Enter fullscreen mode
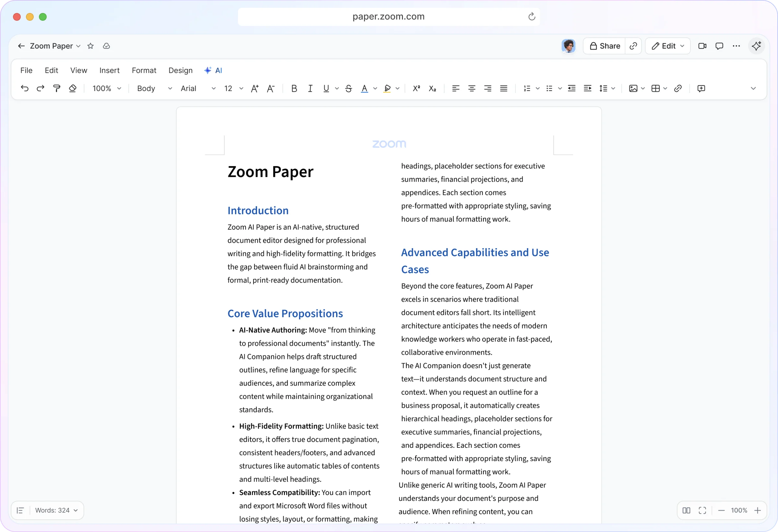 702,510
